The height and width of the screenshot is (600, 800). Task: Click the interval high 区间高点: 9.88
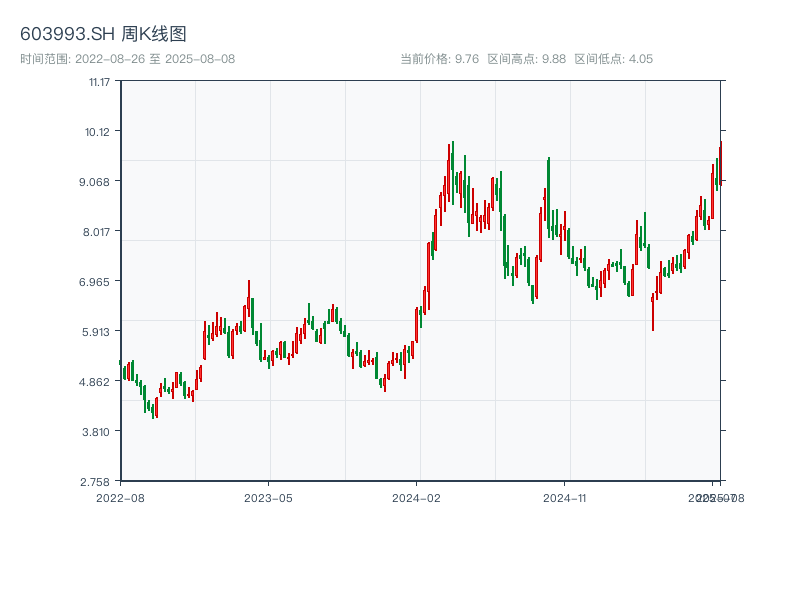(x=527, y=59)
